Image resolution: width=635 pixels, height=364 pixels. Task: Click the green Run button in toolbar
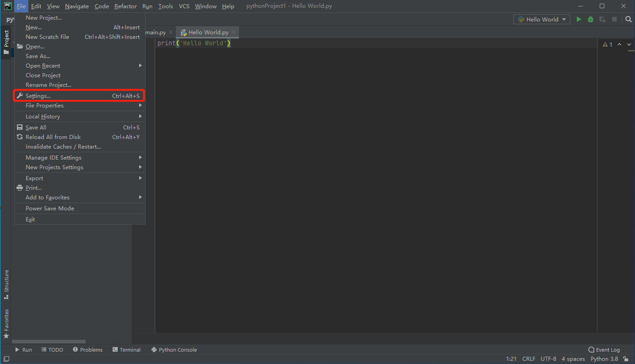(x=579, y=19)
